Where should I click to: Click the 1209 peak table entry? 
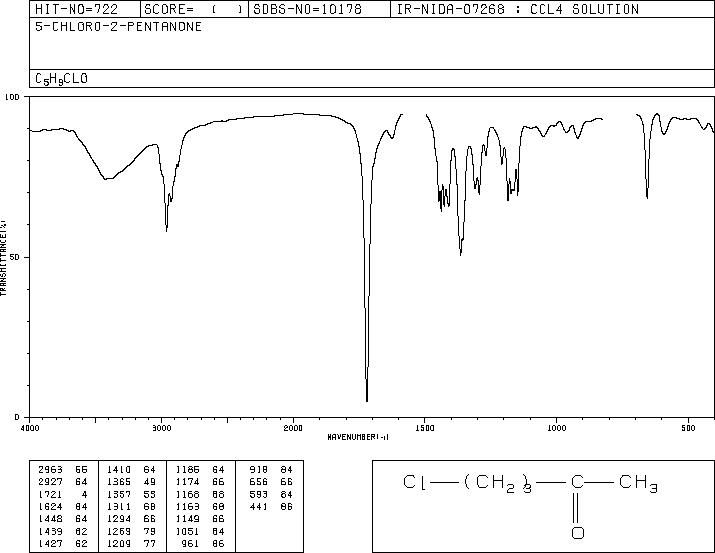(x=131, y=544)
